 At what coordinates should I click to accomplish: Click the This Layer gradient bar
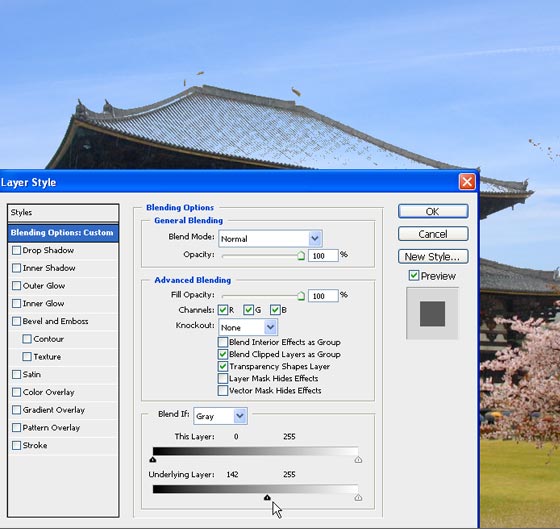point(255,451)
